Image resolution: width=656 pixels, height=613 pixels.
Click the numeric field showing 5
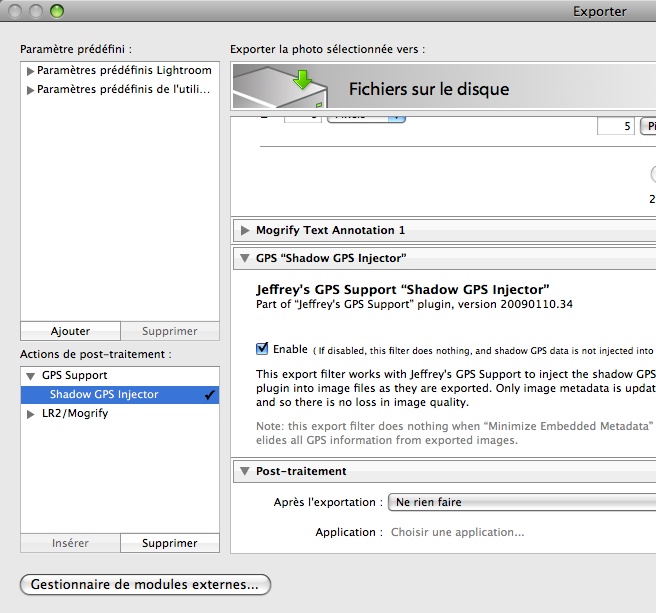tap(616, 126)
